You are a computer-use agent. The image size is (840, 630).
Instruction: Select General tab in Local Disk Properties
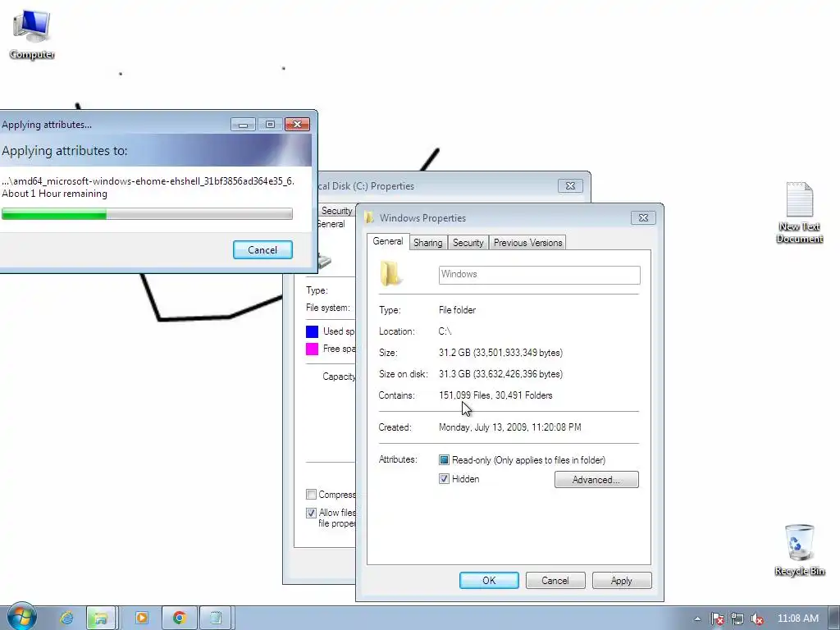331,224
